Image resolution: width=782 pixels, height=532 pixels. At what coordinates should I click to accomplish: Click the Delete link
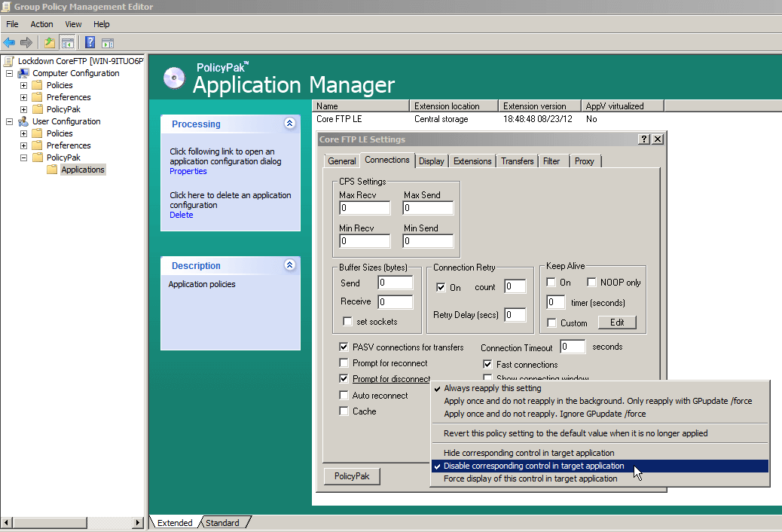click(x=181, y=215)
